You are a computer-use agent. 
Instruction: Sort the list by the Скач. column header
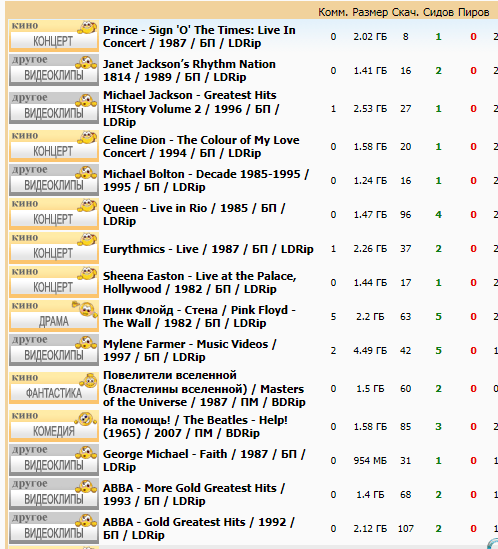[405, 12]
